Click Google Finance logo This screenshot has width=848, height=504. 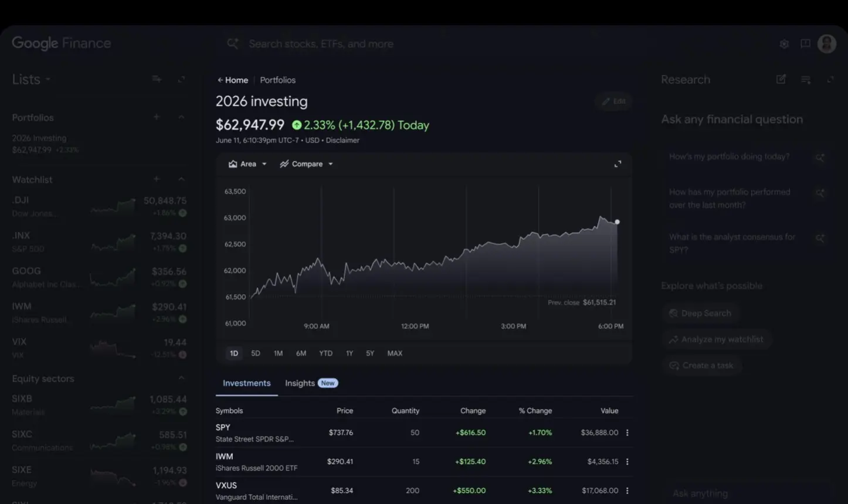click(x=62, y=43)
